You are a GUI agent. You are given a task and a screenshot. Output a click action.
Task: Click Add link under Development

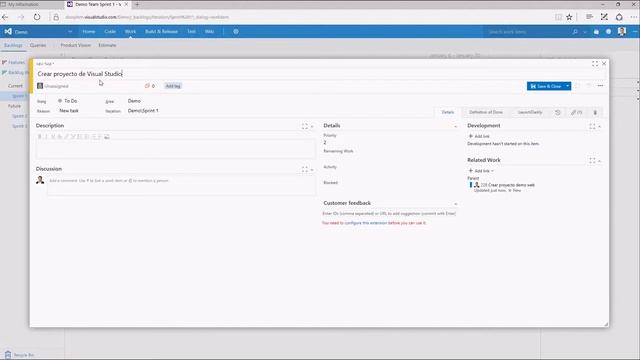479,136
